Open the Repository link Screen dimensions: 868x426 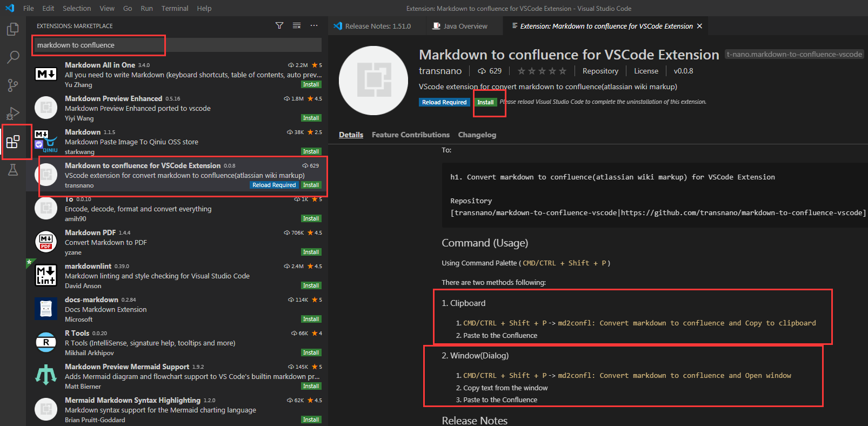[600, 71]
